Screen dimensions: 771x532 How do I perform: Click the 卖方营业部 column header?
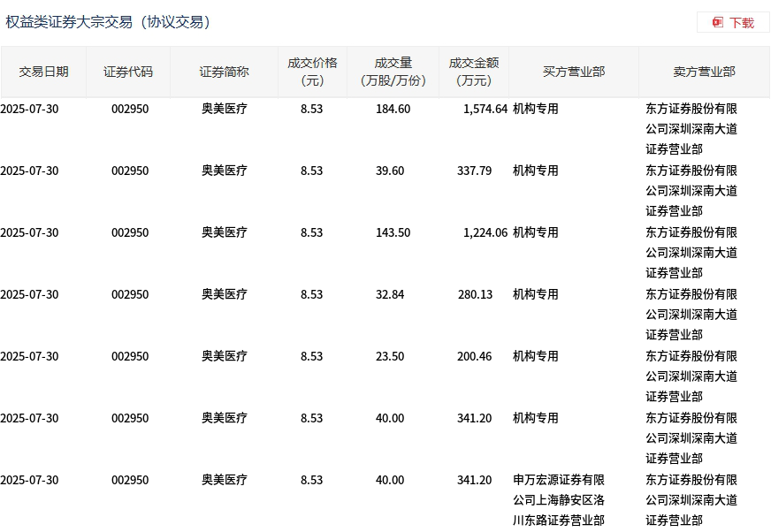tap(704, 72)
